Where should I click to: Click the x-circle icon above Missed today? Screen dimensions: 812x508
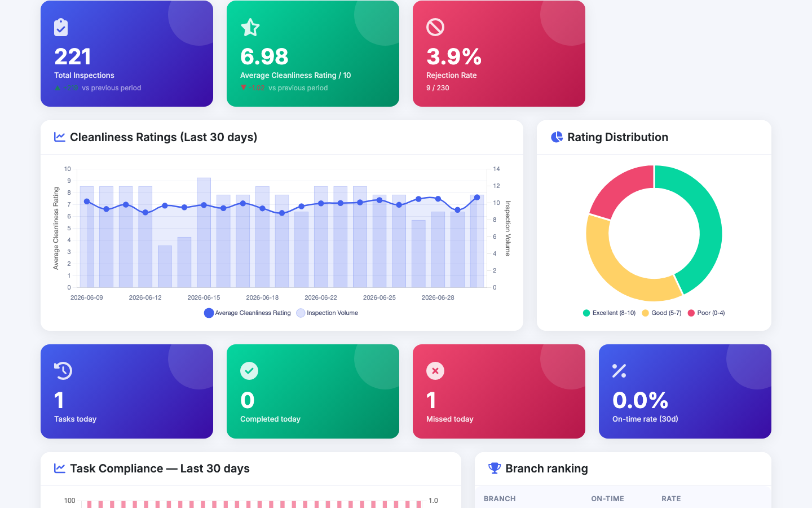pyautogui.click(x=435, y=371)
